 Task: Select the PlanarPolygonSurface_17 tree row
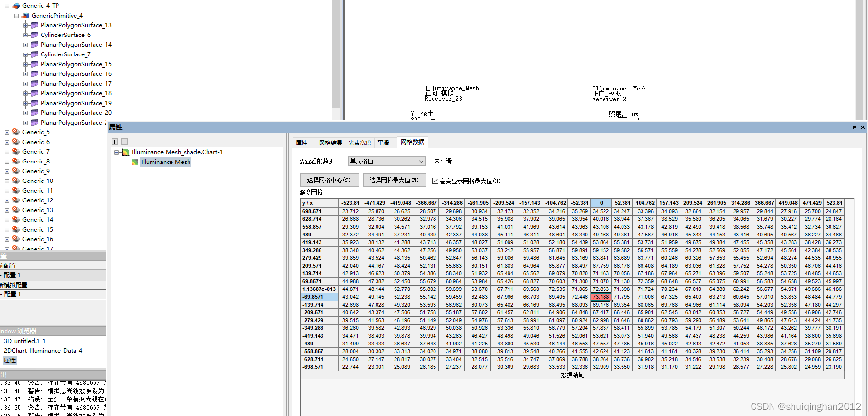click(x=76, y=84)
